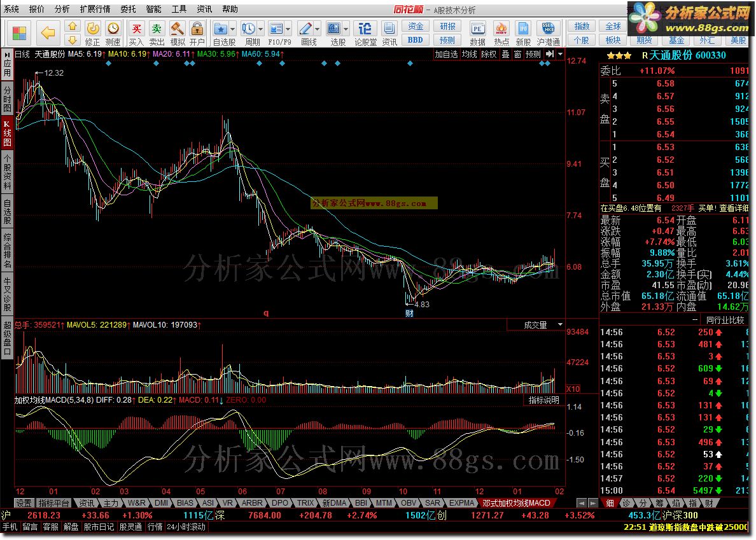
Task: Expand the 自选股 dropdown arrow
Action: [232, 29]
